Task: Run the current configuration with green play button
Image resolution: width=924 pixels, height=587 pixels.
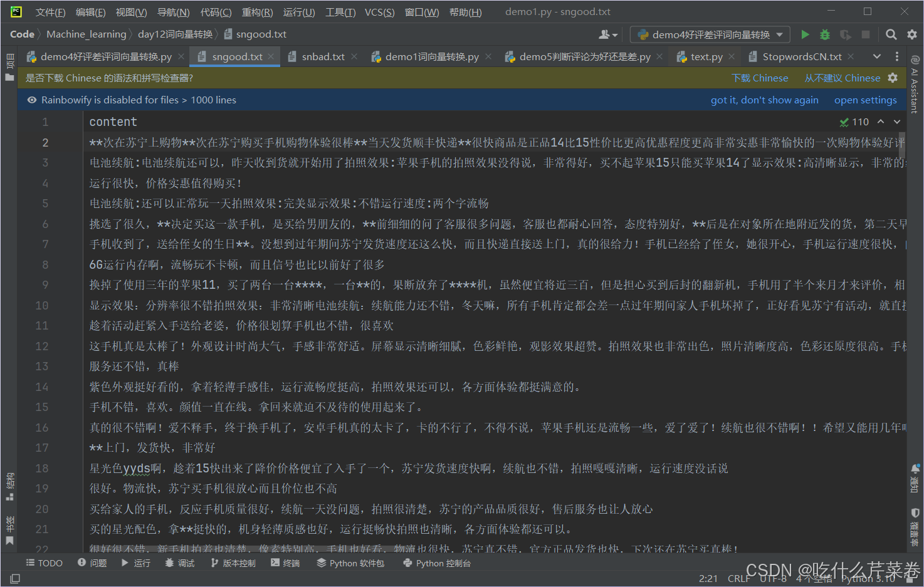Action: [x=806, y=34]
